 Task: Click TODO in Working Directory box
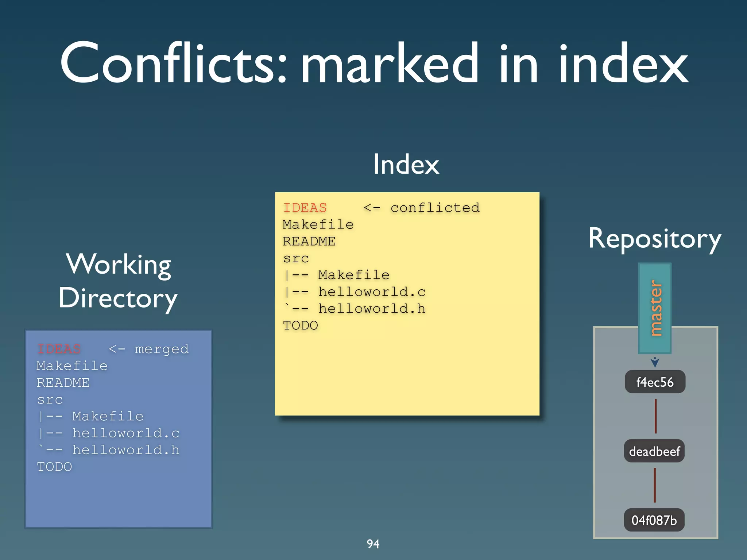(x=55, y=467)
